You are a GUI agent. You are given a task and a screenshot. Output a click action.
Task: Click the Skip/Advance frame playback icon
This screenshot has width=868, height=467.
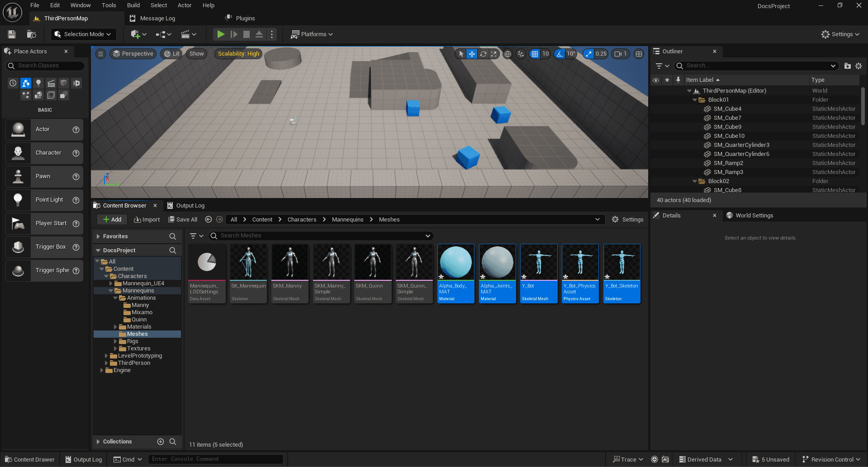click(x=234, y=34)
